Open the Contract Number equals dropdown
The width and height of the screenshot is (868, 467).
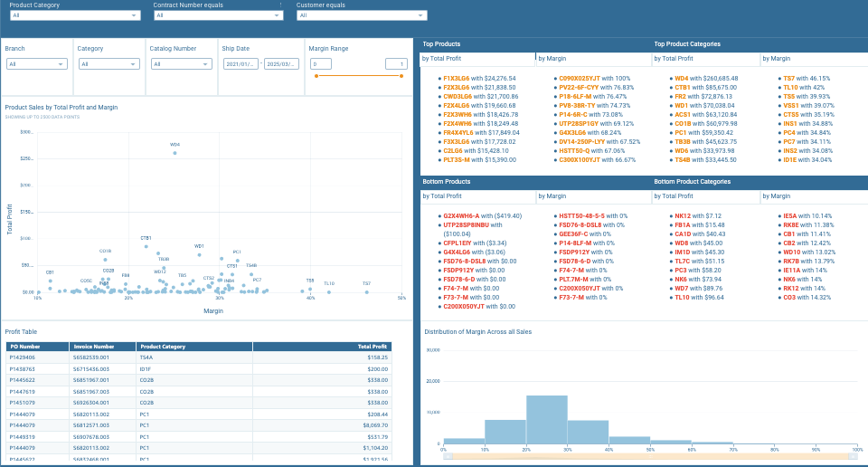(x=218, y=15)
